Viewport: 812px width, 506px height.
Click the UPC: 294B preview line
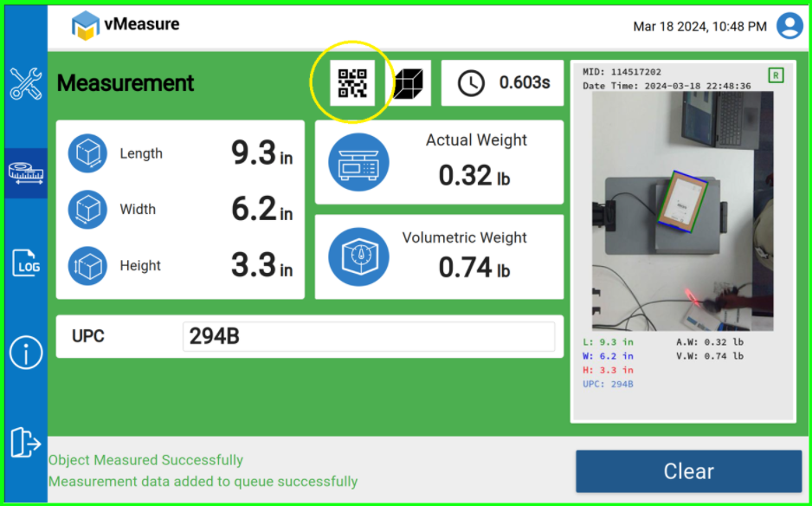[x=608, y=384]
